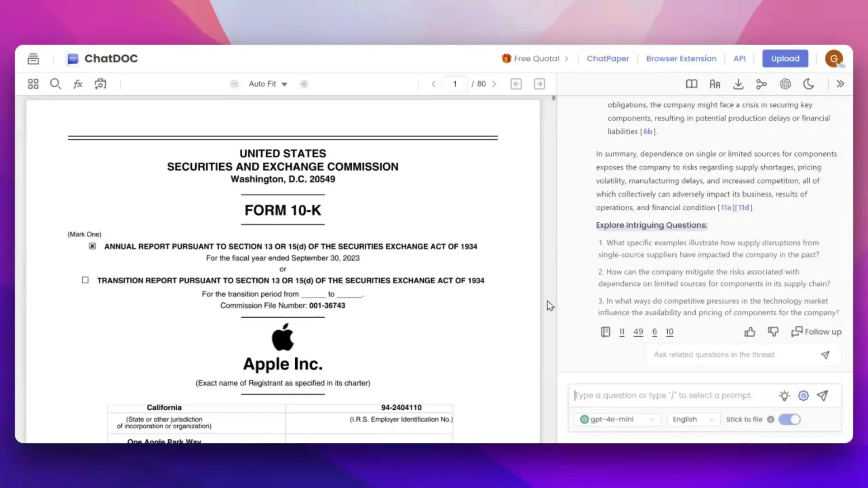Click the citation link 6b
The image size is (868, 488).
pos(648,131)
